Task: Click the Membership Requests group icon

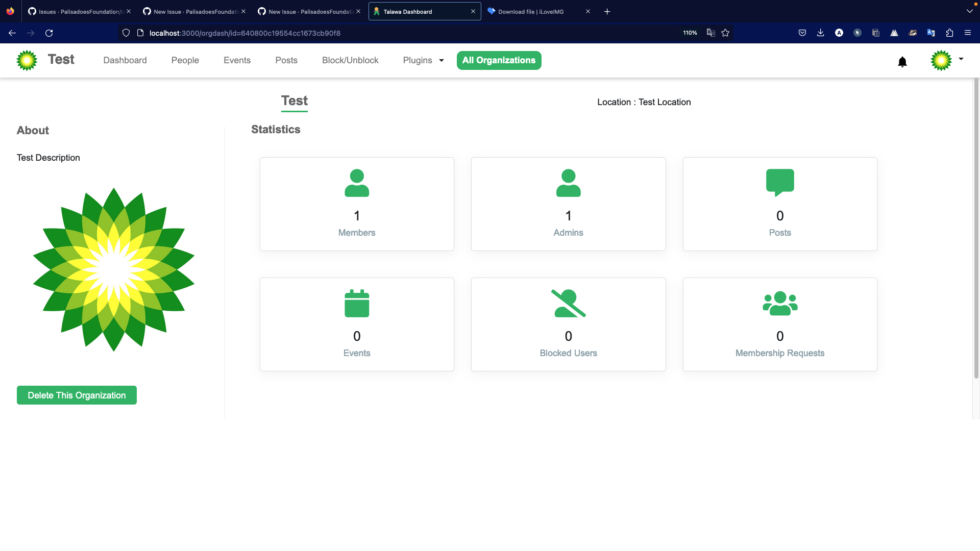Action: point(779,303)
